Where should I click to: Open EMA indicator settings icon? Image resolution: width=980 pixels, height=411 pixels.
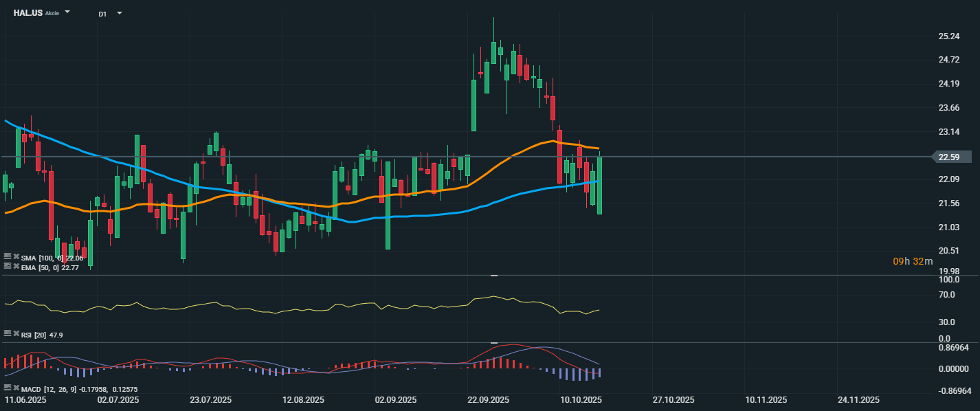8,266
